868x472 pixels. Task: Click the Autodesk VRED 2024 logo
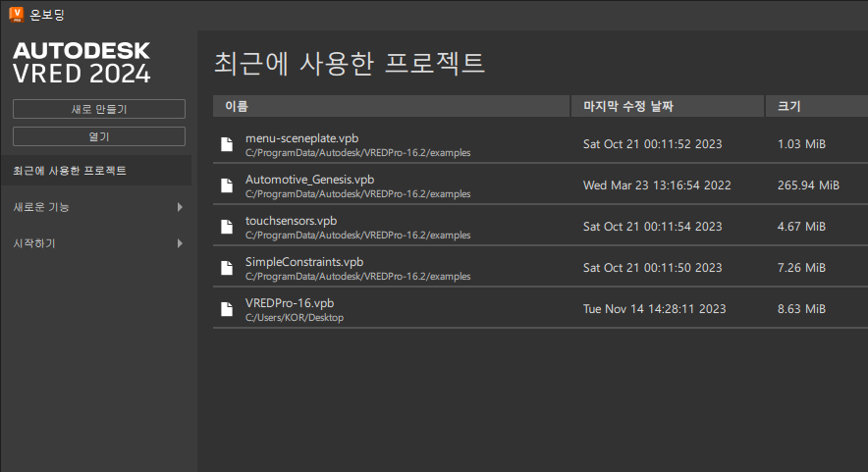point(81,63)
